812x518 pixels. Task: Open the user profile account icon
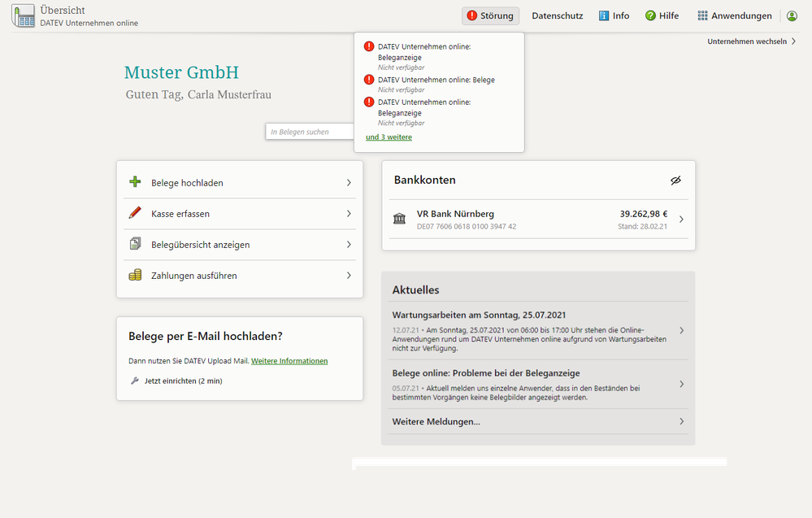[x=792, y=16]
